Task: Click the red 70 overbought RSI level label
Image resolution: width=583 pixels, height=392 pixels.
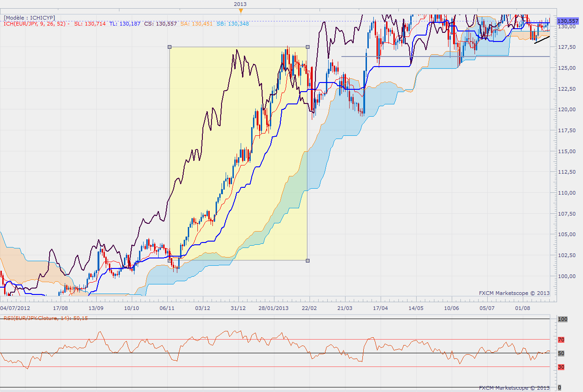Action: (561, 340)
